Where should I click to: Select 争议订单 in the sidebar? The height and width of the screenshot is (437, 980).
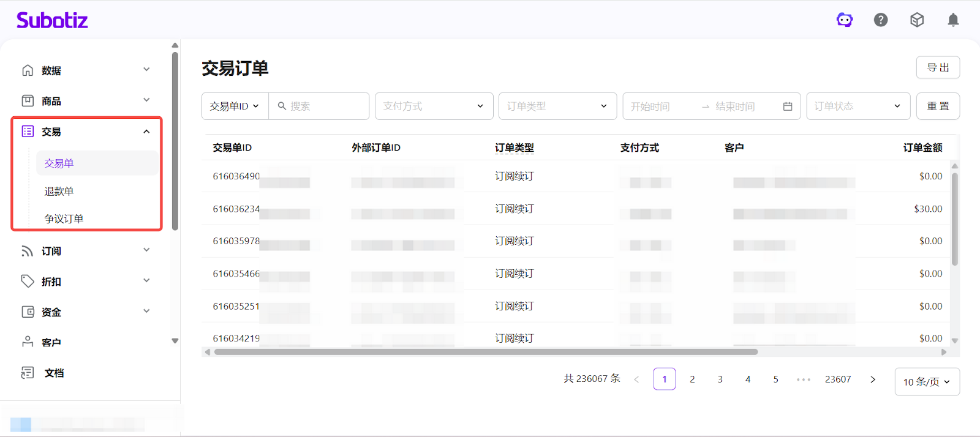tap(64, 219)
